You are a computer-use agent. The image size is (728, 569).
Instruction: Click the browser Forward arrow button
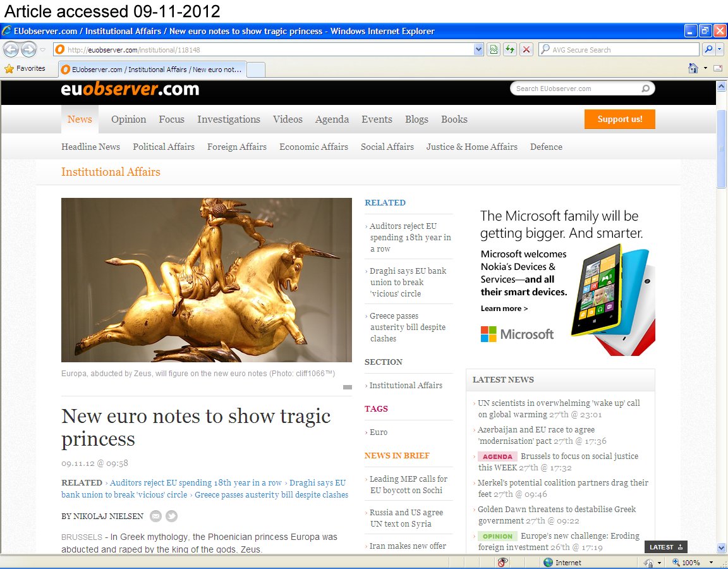coord(28,49)
